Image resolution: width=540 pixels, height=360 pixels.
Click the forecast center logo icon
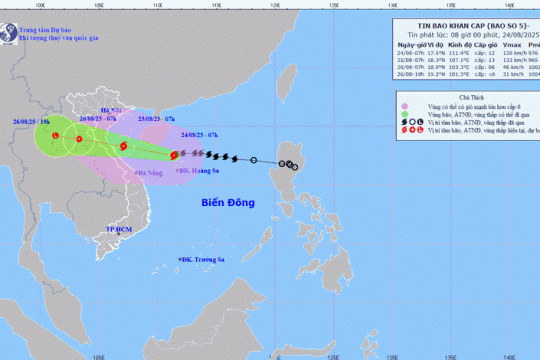tap(9, 34)
